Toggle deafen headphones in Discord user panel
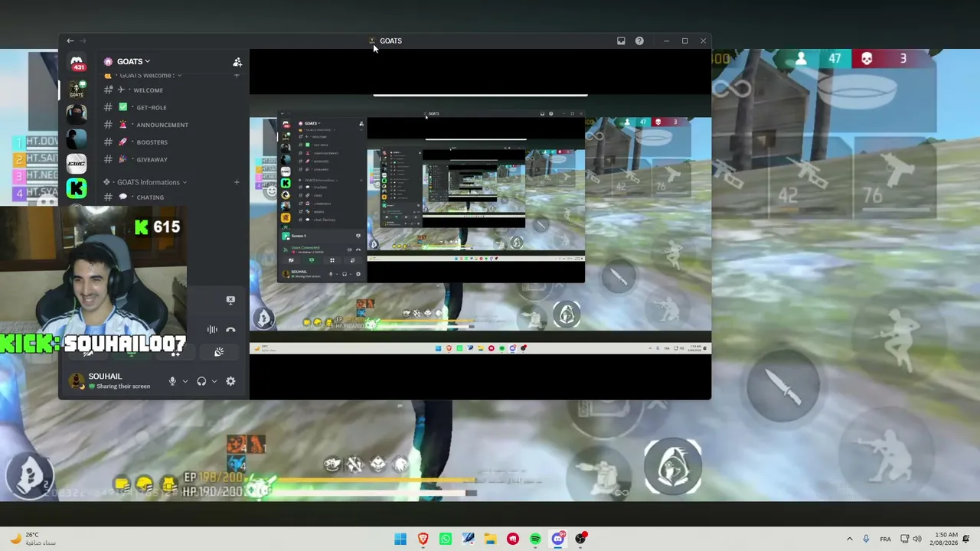 [x=201, y=381]
